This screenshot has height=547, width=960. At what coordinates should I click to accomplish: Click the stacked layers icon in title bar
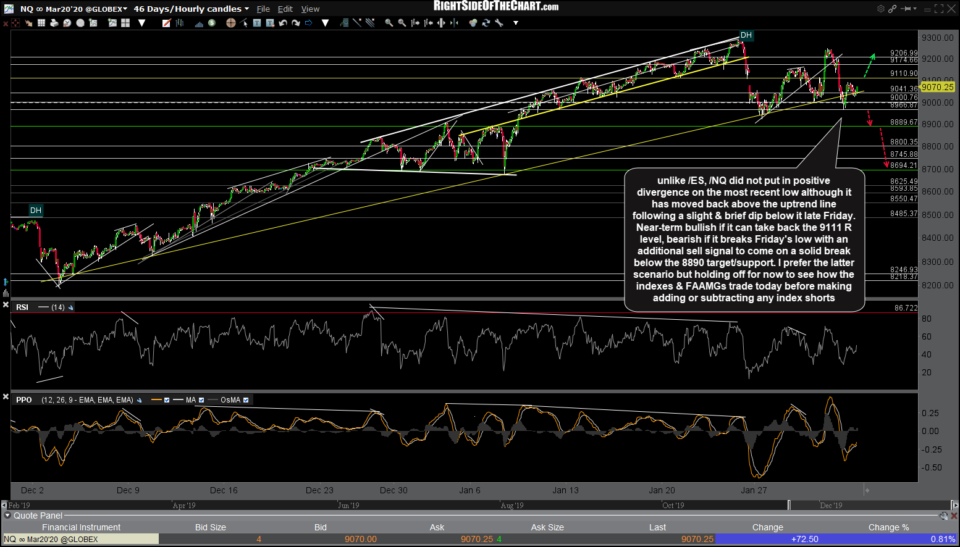881,9
